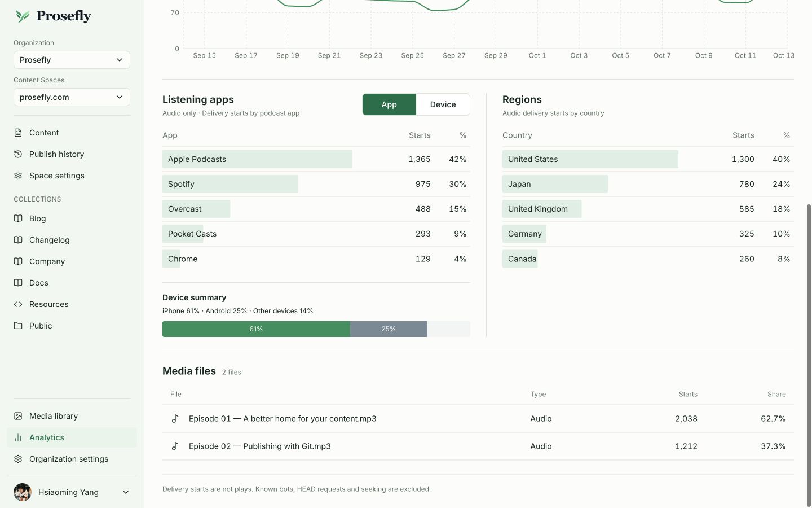
Task: Click the music note icon for Episode 01
Action: click(x=175, y=419)
